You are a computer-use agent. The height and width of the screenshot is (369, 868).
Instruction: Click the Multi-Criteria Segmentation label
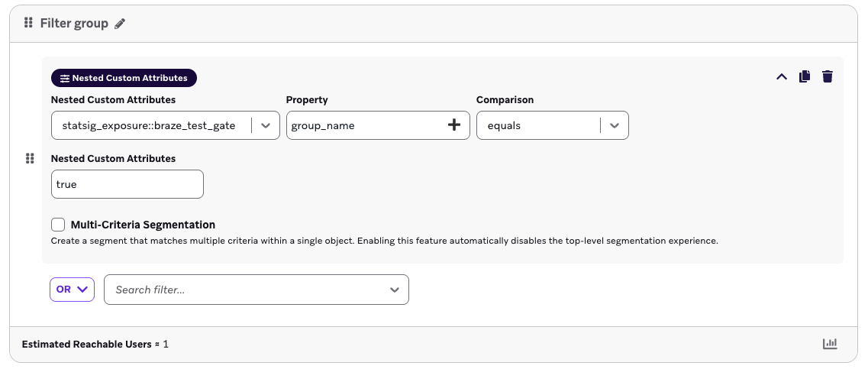point(143,225)
